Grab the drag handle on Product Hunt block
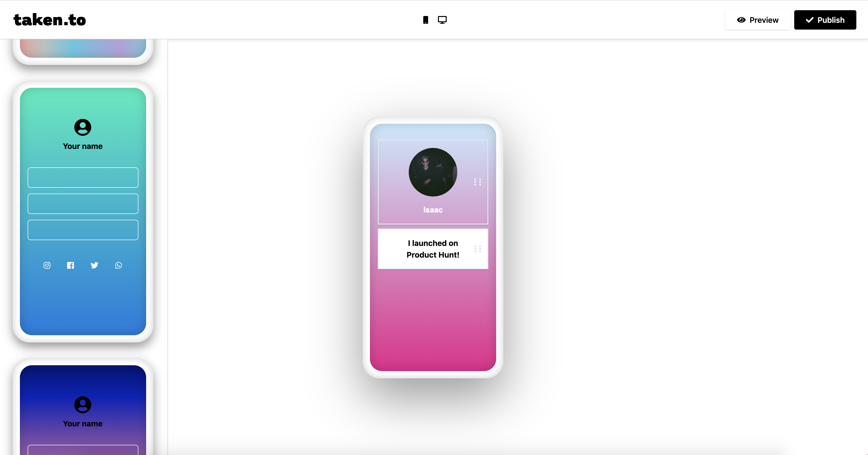Image resolution: width=868 pixels, height=455 pixels. [477, 249]
